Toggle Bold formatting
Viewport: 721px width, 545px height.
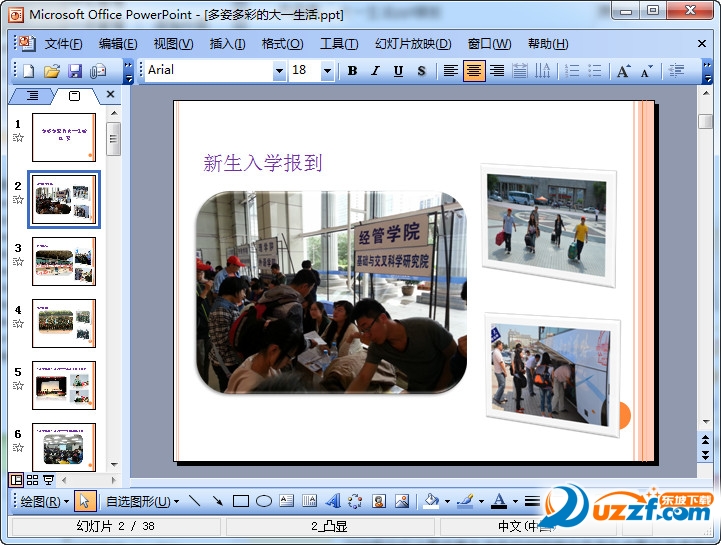click(353, 71)
